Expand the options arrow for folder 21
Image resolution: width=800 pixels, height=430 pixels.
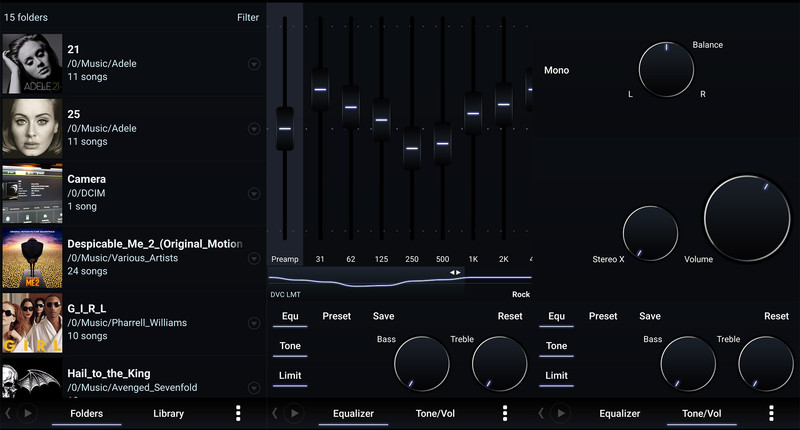(253, 64)
